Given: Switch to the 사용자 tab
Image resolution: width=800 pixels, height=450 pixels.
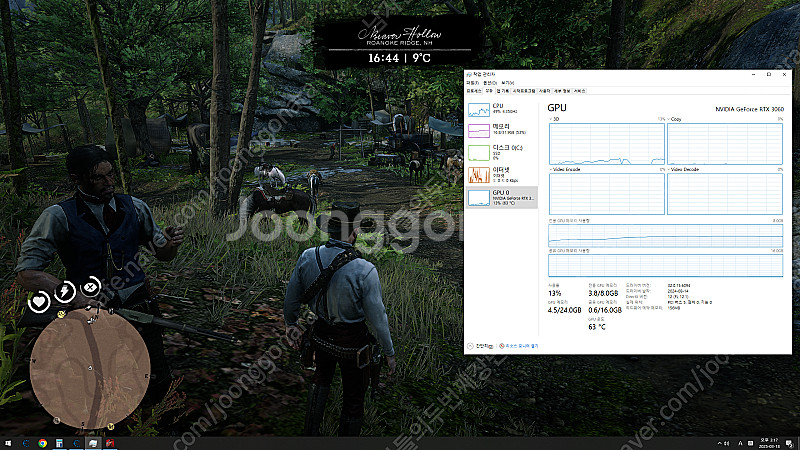Looking at the screenshot, I should coord(544,91).
